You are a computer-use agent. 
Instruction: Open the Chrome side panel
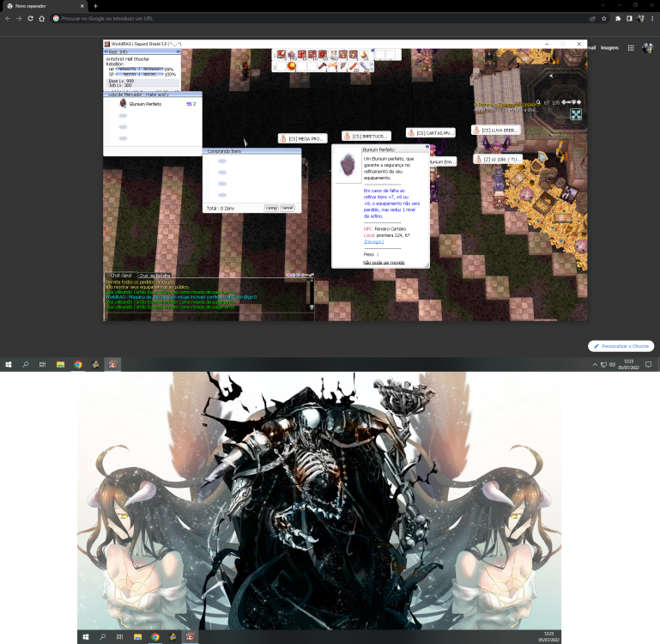click(x=629, y=19)
